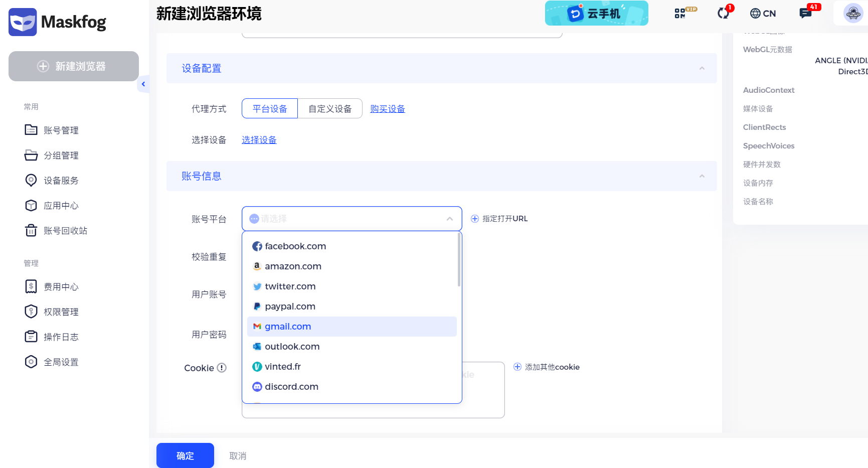Choose outlook.com from the list
The height and width of the screenshot is (468, 868).
click(352, 347)
